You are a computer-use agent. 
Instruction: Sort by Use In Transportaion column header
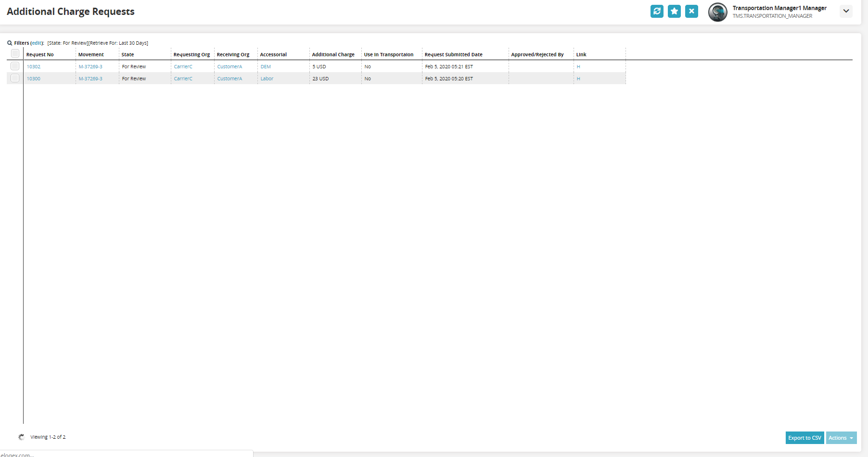pyautogui.click(x=389, y=54)
